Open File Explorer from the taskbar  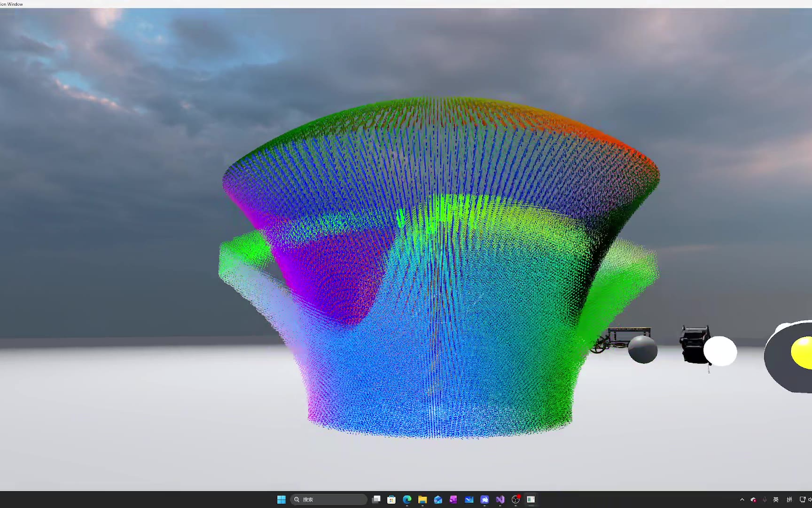tap(422, 500)
